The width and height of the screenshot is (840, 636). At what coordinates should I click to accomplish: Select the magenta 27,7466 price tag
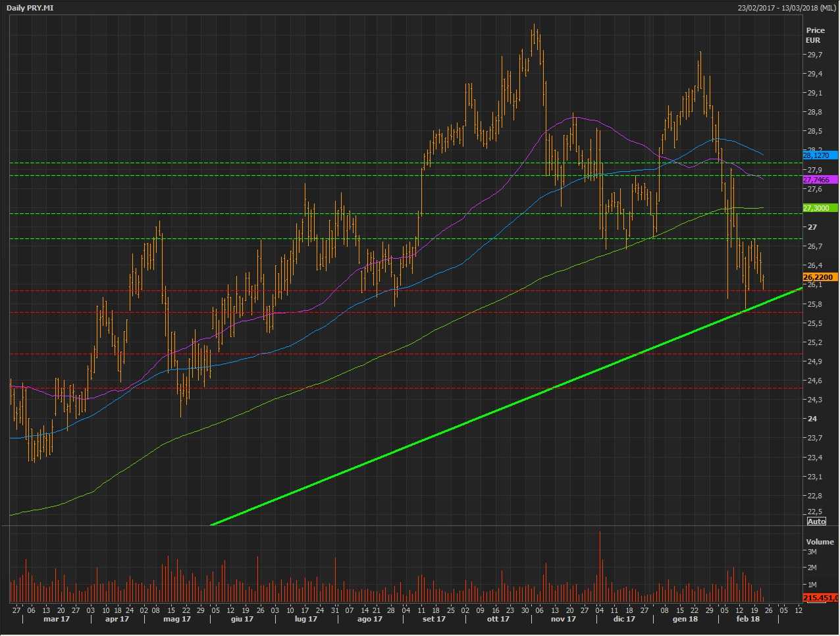[x=820, y=180]
